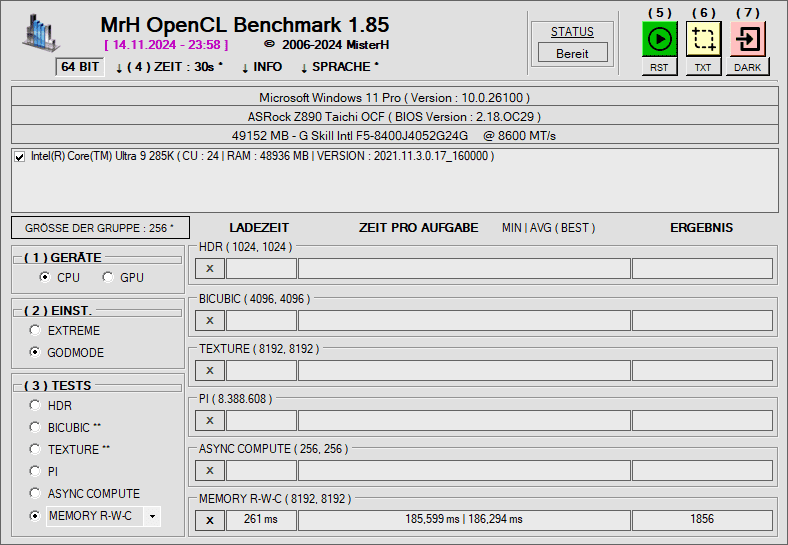
Task: Select CPU device radio button
Action: click(x=45, y=277)
